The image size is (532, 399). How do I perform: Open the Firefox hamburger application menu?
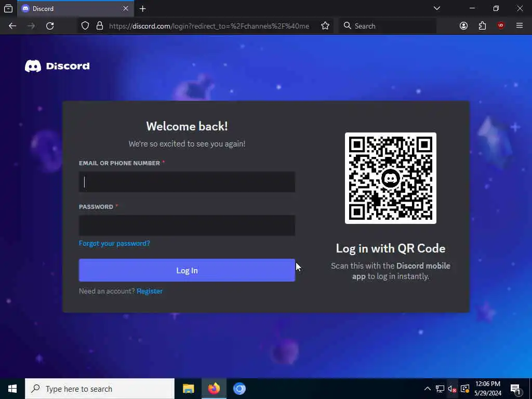click(520, 25)
